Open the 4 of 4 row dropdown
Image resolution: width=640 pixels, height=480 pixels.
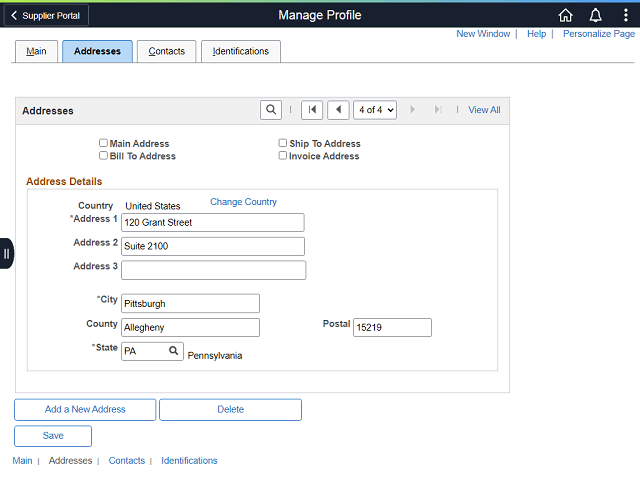click(x=375, y=110)
